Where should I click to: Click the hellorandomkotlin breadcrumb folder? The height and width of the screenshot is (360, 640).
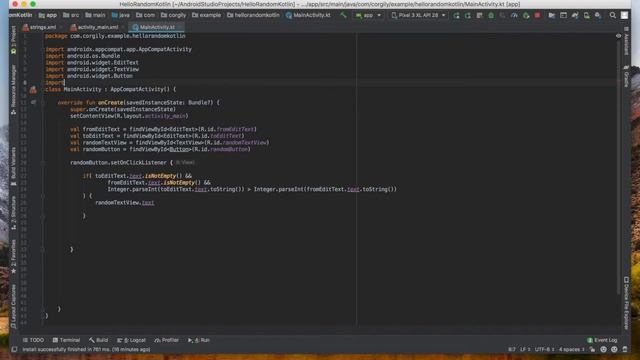click(253, 16)
